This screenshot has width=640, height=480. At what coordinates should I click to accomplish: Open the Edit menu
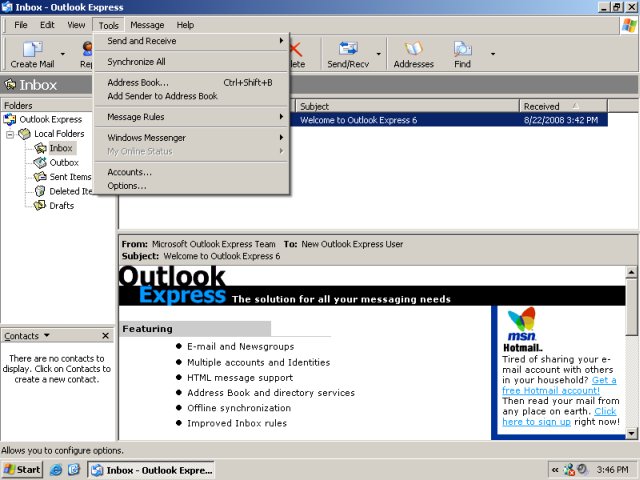click(47, 25)
